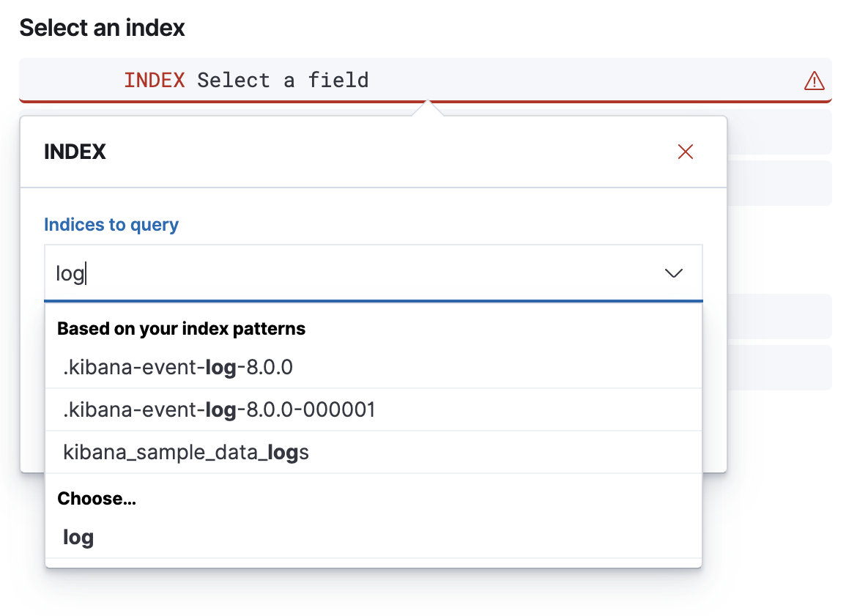Select the .kibana-event-log-8.0.0 index
Screen dimensions: 857x616
pyautogui.click(x=177, y=367)
